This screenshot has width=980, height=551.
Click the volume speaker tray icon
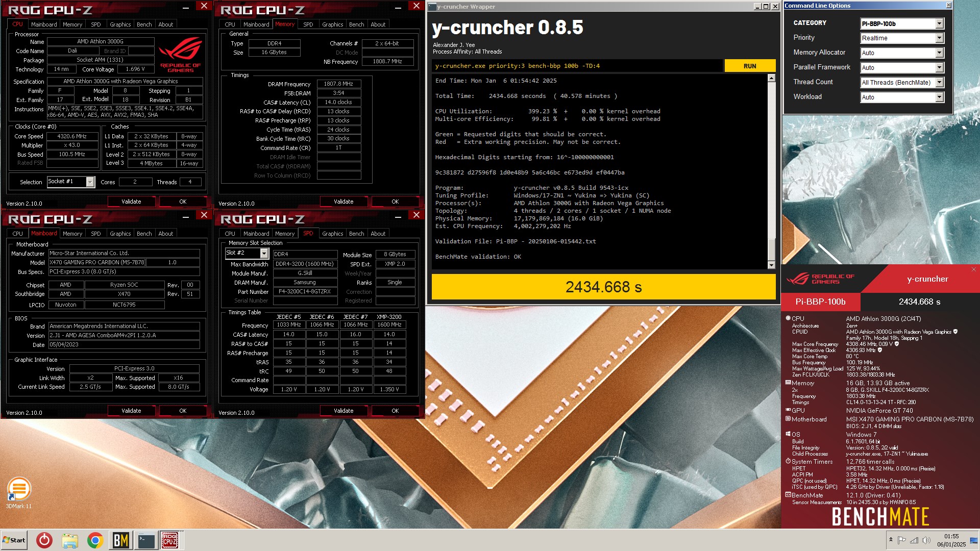click(926, 540)
